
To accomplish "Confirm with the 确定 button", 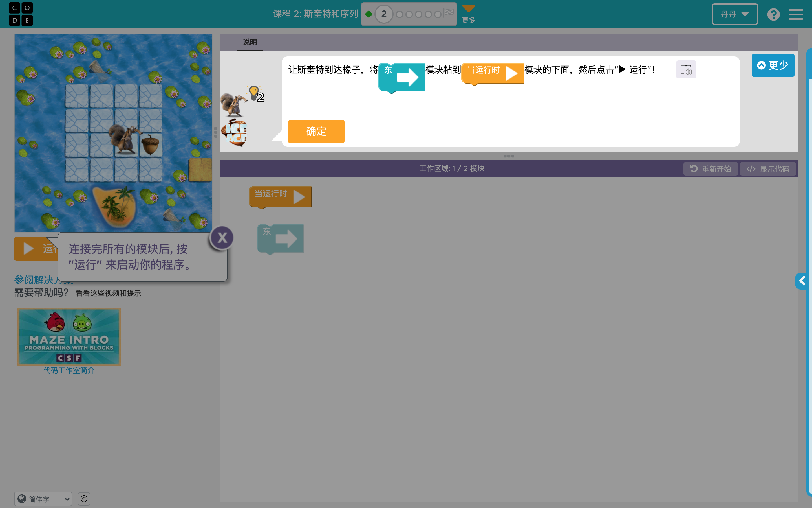I will (x=316, y=131).
